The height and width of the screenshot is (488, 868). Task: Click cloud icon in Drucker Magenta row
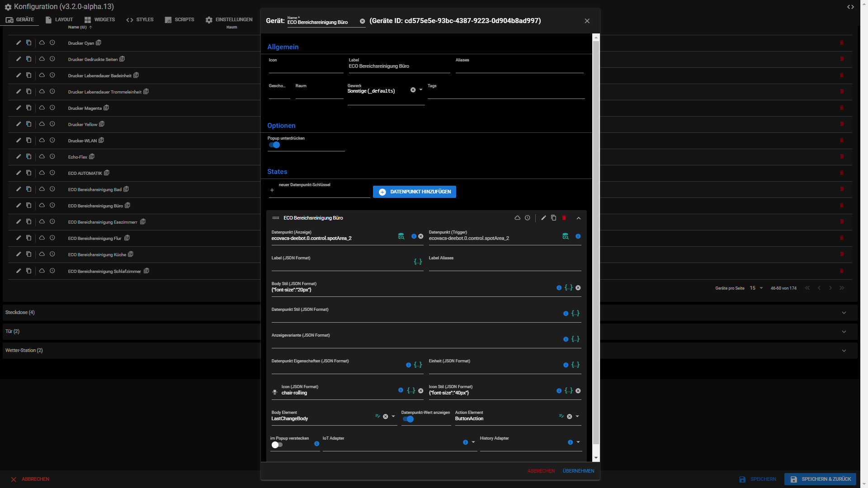(42, 108)
